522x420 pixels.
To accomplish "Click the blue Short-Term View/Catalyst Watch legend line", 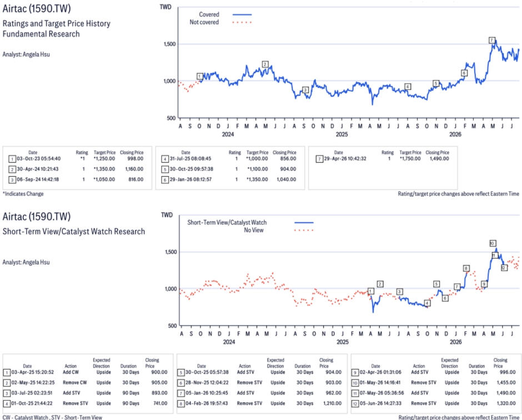I will point(304,222).
